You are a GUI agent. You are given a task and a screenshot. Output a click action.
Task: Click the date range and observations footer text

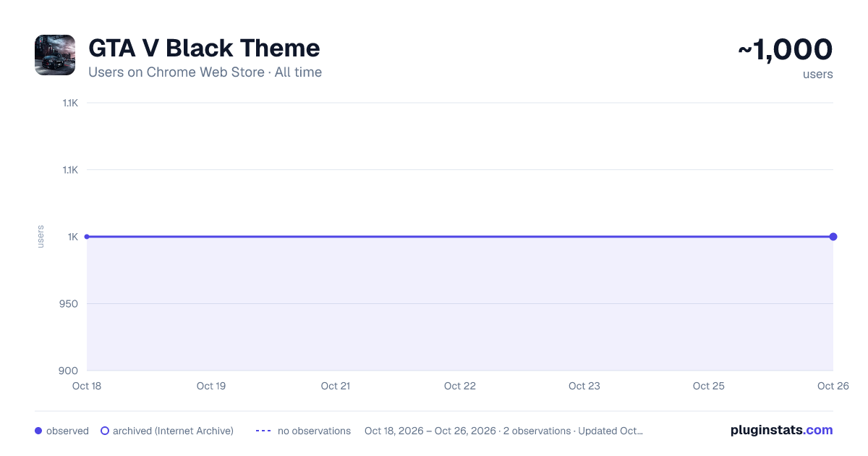click(x=503, y=431)
